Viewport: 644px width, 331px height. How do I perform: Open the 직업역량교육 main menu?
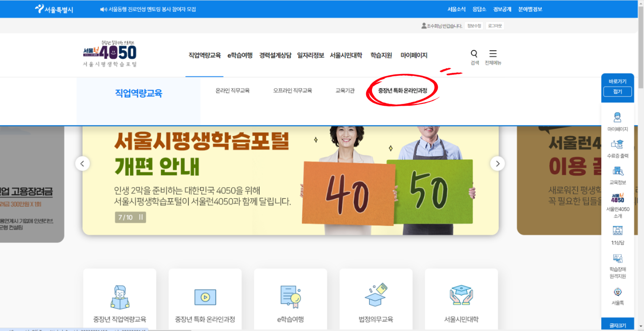pyautogui.click(x=205, y=55)
